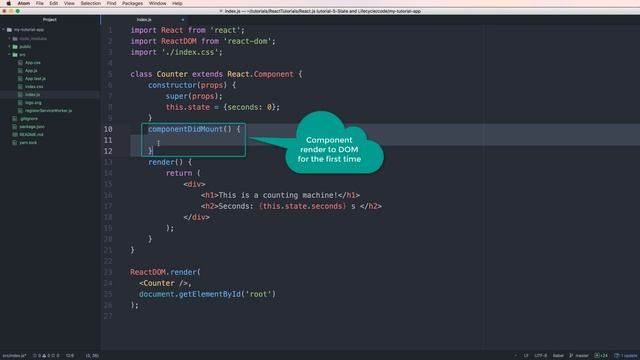Expand the node_modules folder
Viewport: 640px width, 360px height.
(9, 38)
